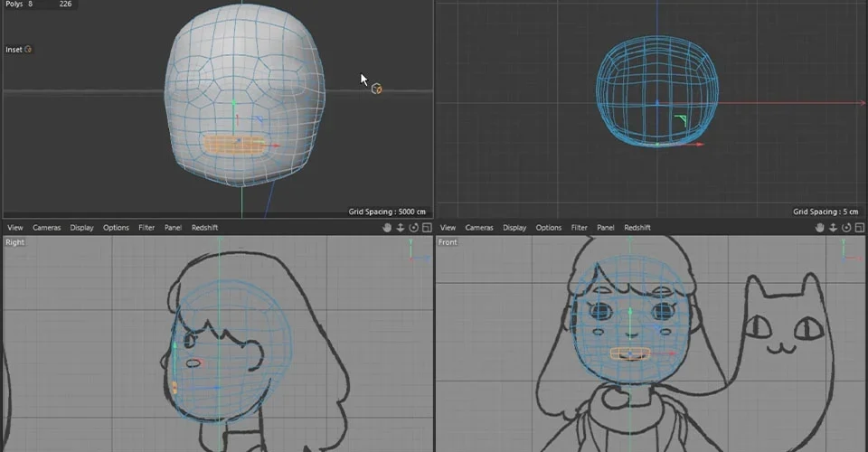The width and height of the screenshot is (868, 452).
Task: Open Redshift menu in the Front viewport
Action: coord(637,228)
